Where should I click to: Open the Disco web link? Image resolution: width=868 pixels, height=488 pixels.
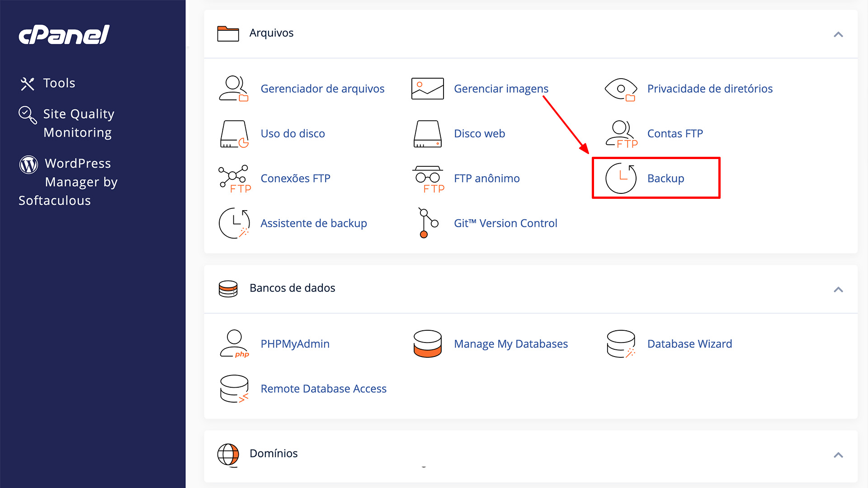479,133
